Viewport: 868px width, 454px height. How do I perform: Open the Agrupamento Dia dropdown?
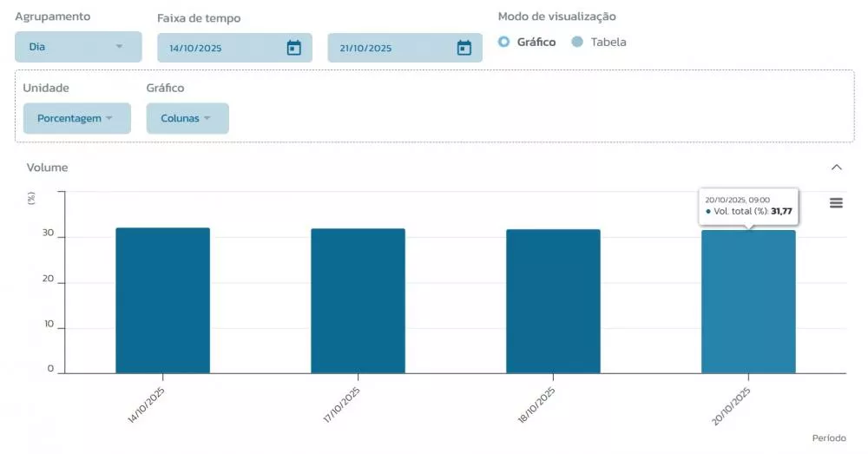pos(77,47)
